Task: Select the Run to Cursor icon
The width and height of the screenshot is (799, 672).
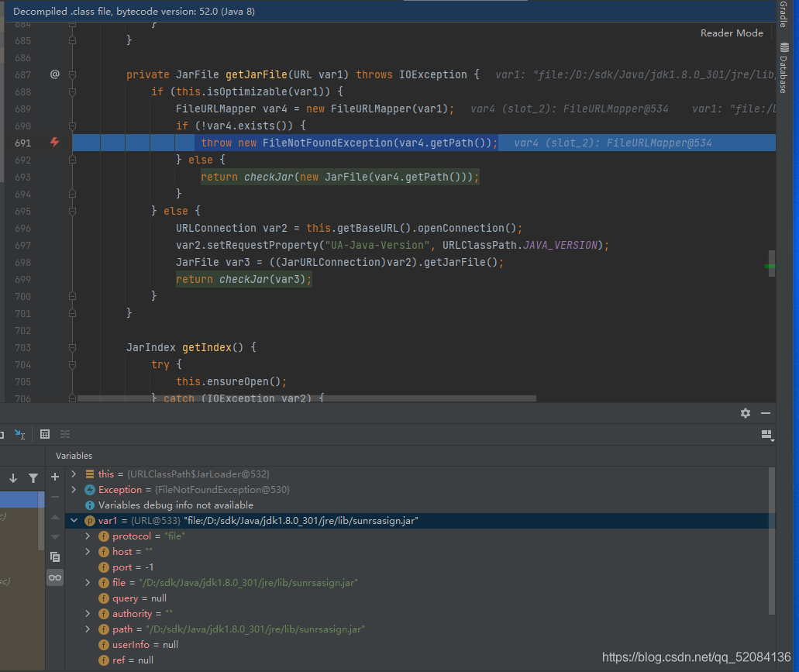Action: point(19,434)
